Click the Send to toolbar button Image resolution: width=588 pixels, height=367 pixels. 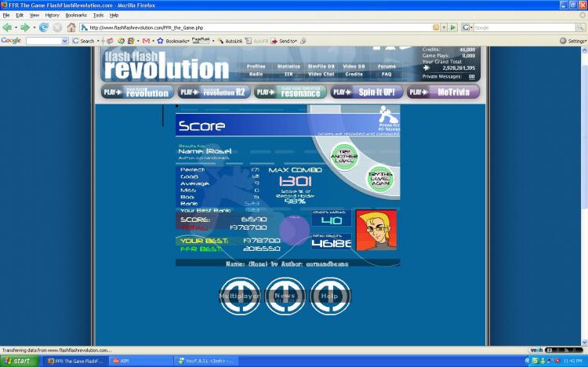[x=284, y=41]
